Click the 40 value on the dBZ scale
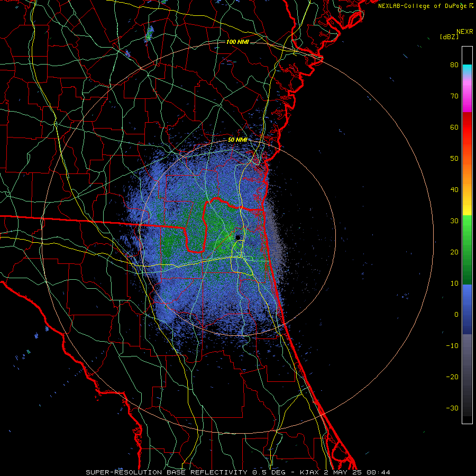The width and height of the screenshot is (476, 476). pos(454,190)
